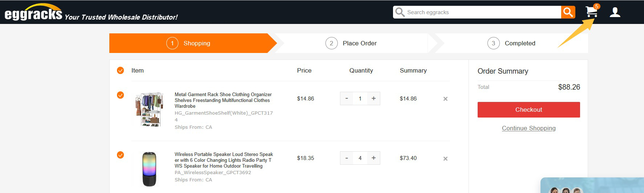644x193 pixels.
Task: Decrease the Garment Rack quantity with minus
Action: pyautogui.click(x=347, y=98)
